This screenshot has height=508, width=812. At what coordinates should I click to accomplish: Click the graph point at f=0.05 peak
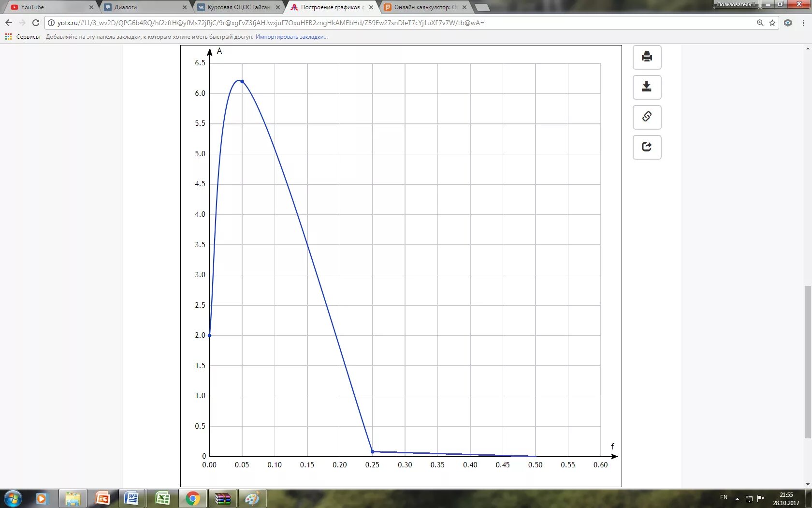[x=242, y=81]
